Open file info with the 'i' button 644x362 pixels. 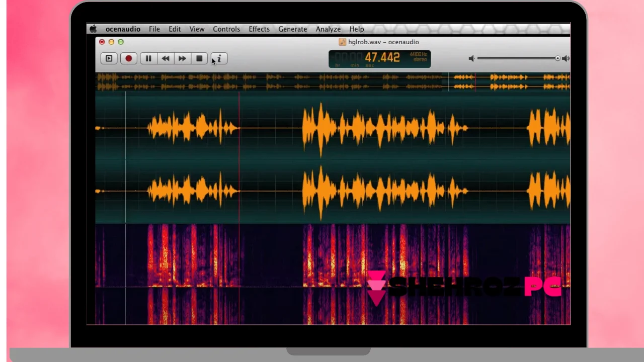pyautogui.click(x=219, y=59)
